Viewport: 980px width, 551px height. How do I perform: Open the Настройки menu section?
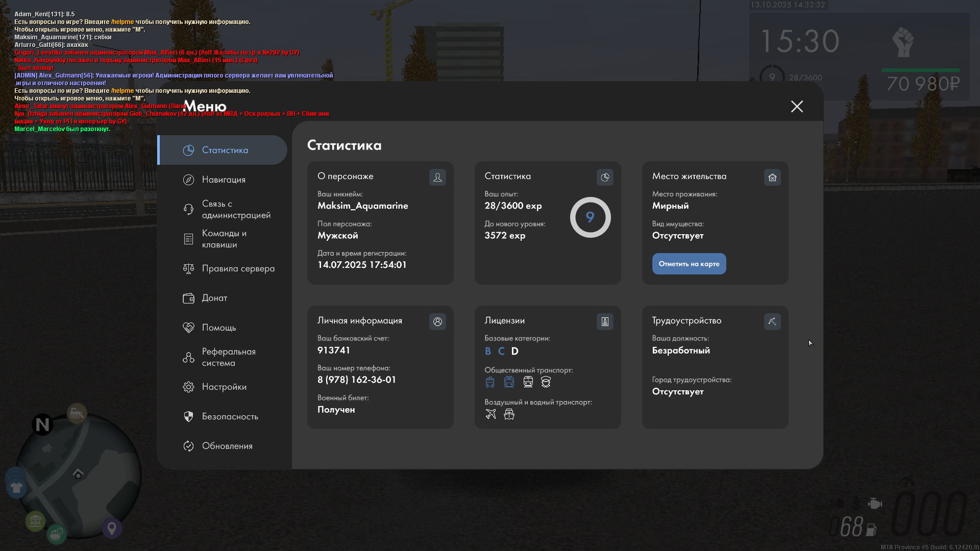point(224,387)
